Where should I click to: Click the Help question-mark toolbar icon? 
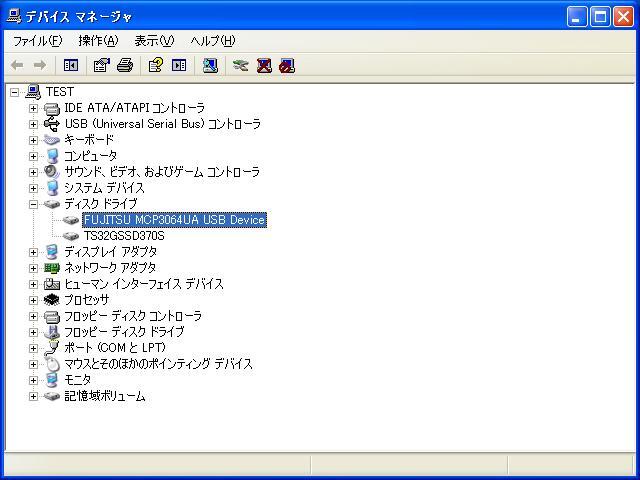point(156,65)
